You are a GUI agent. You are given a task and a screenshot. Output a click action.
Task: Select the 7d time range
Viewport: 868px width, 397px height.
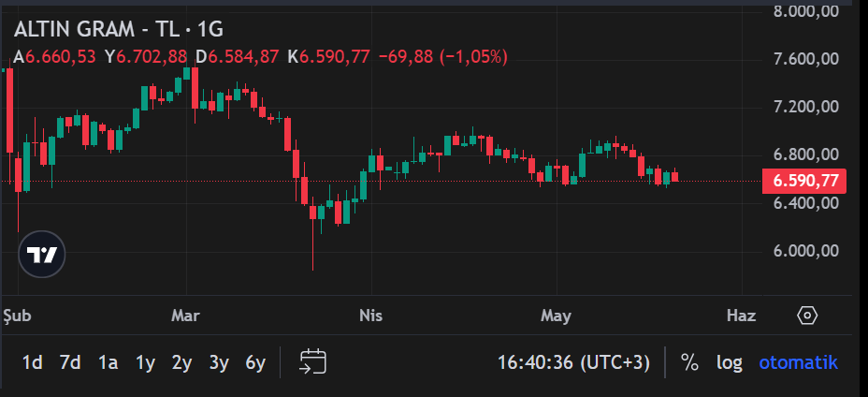pyautogui.click(x=70, y=363)
